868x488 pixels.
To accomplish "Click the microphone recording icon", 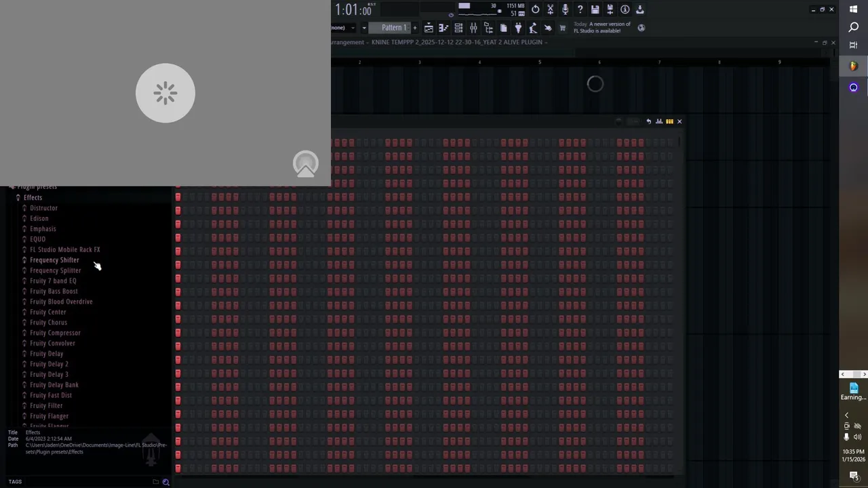I will pyautogui.click(x=565, y=9).
